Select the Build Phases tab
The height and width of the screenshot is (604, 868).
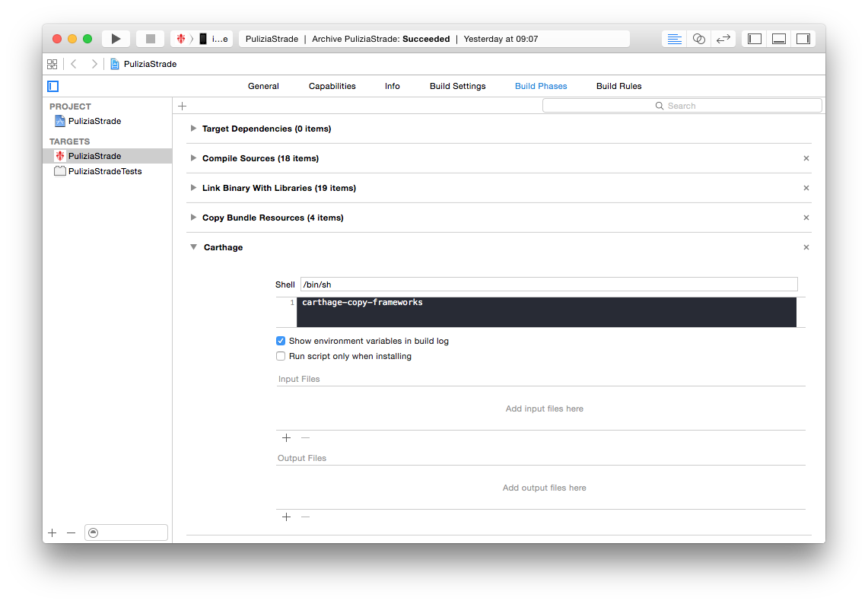(541, 87)
